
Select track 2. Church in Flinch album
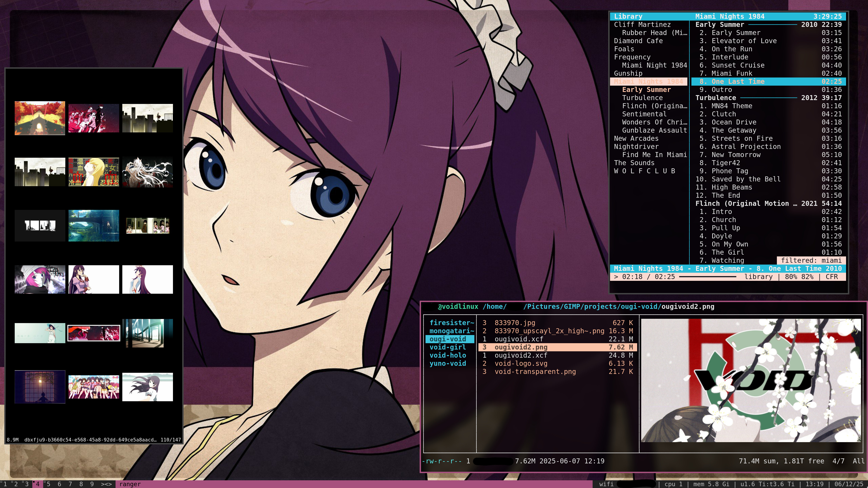point(769,220)
